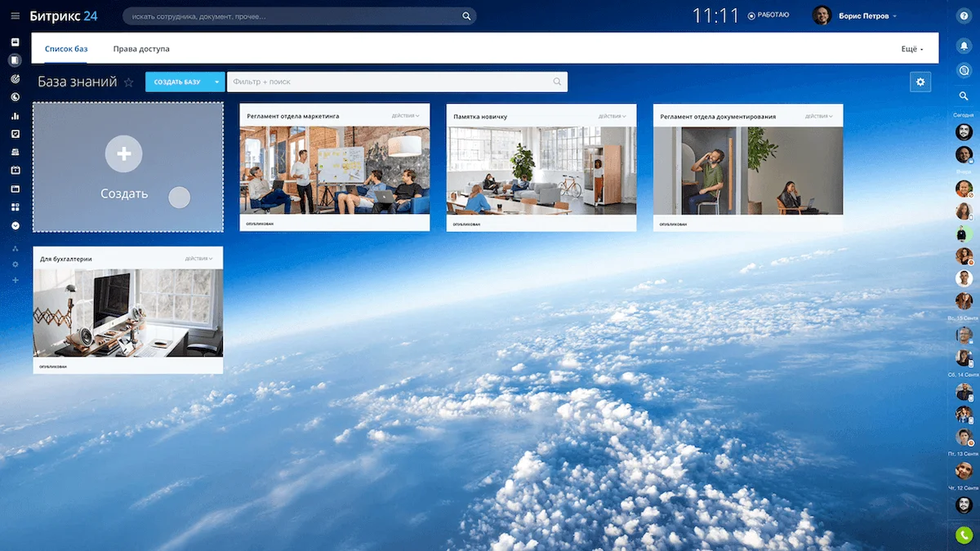This screenshot has width=980, height=551.
Task: Toggle the РАБОТАЮ work status
Action: (768, 16)
